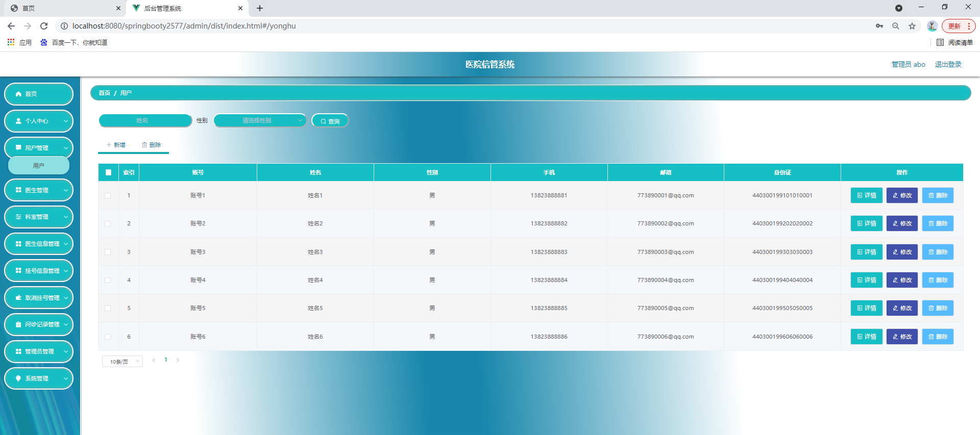Focus the 姓名 search input field

coord(145,120)
